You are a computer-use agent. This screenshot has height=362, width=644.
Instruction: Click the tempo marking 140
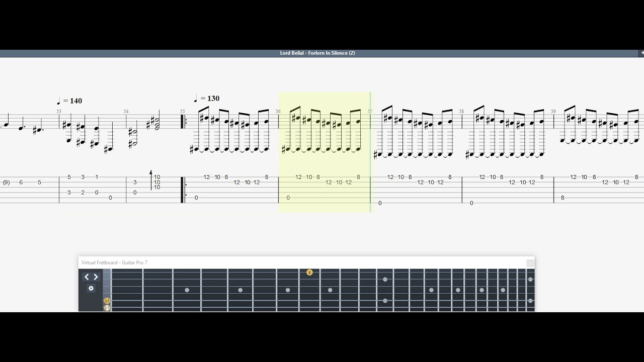click(70, 101)
